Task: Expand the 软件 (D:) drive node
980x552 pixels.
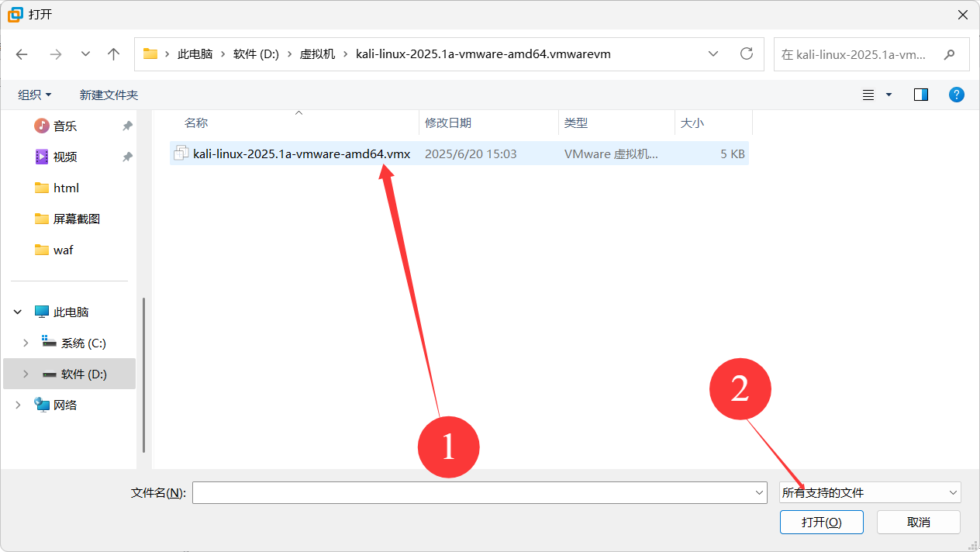Action: [26, 374]
